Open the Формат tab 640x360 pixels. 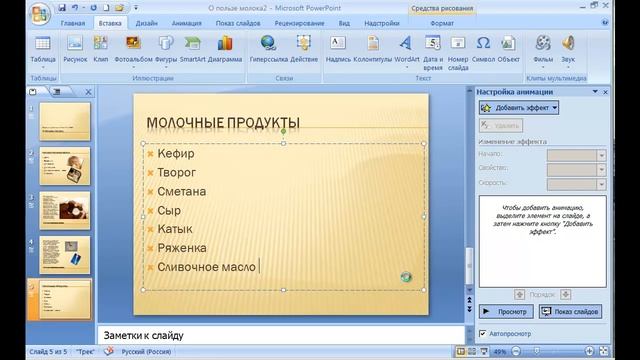click(x=442, y=23)
